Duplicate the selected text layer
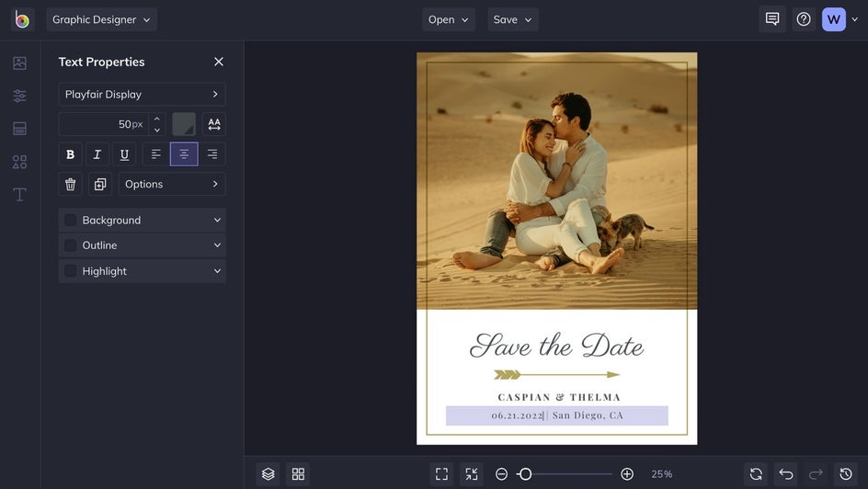Viewport: 868px width, 489px height. tap(100, 184)
